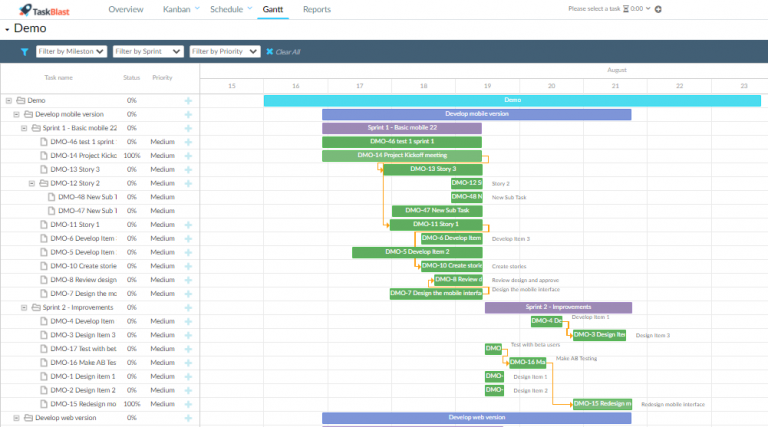
Task: Click plus icon on DMO-14 row
Action: click(x=188, y=156)
